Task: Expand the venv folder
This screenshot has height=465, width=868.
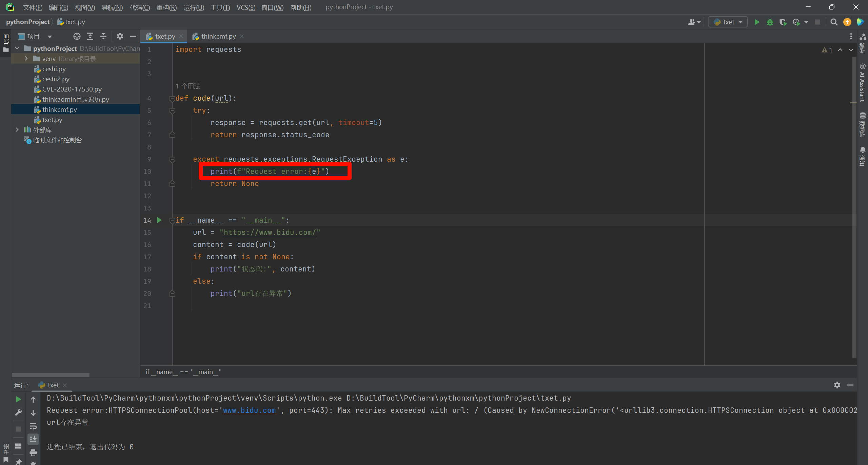Action: [x=26, y=59]
